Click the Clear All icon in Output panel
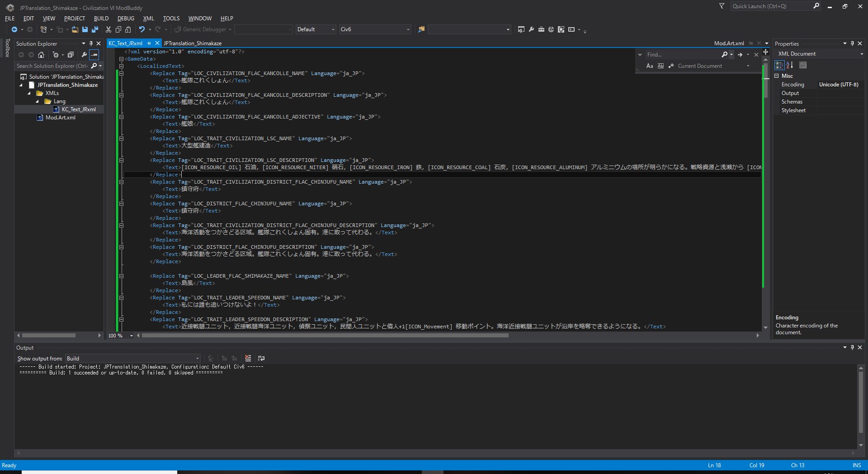Screen dimensions: 868x474 pyautogui.click(x=248, y=358)
